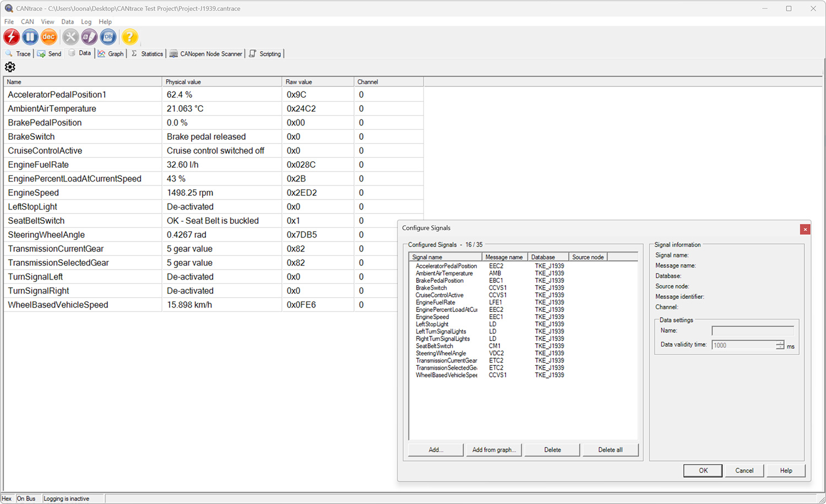Open the File menu
This screenshot has height=504, width=826.
[9, 21]
